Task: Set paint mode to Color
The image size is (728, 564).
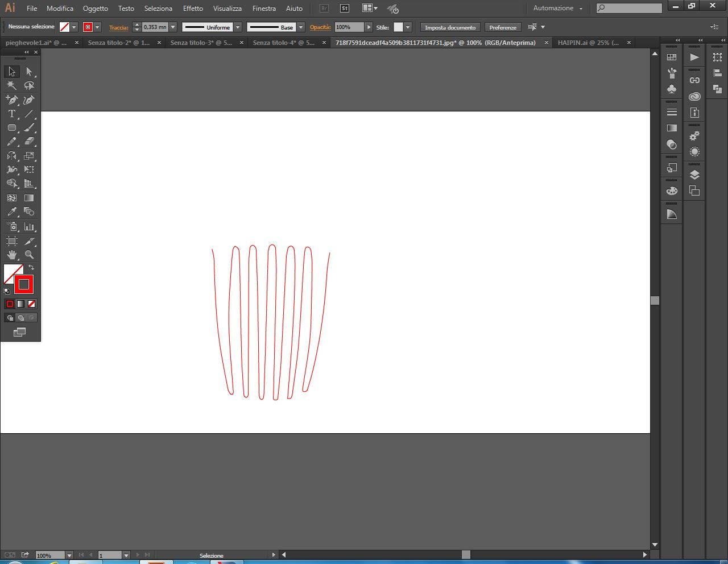Action: tap(10, 304)
